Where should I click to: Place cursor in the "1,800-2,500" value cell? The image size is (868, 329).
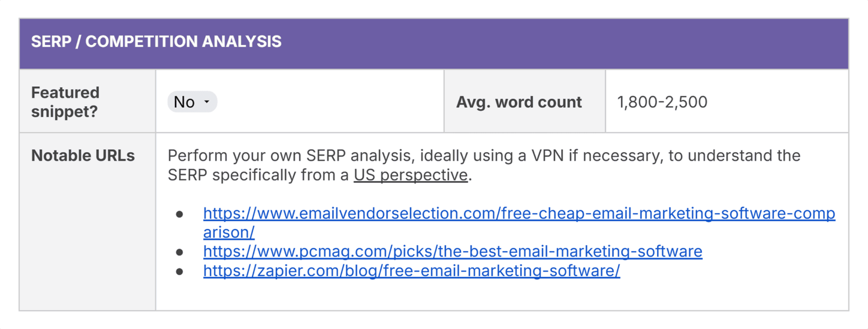[x=727, y=102]
